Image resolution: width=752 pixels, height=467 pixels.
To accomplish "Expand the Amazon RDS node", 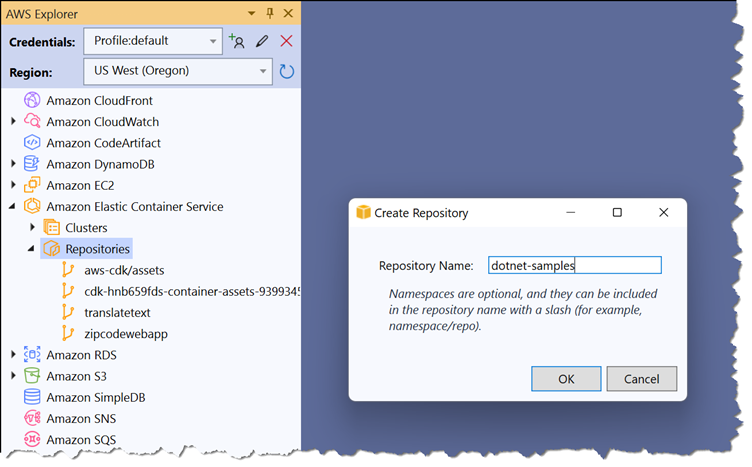I will point(13,354).
